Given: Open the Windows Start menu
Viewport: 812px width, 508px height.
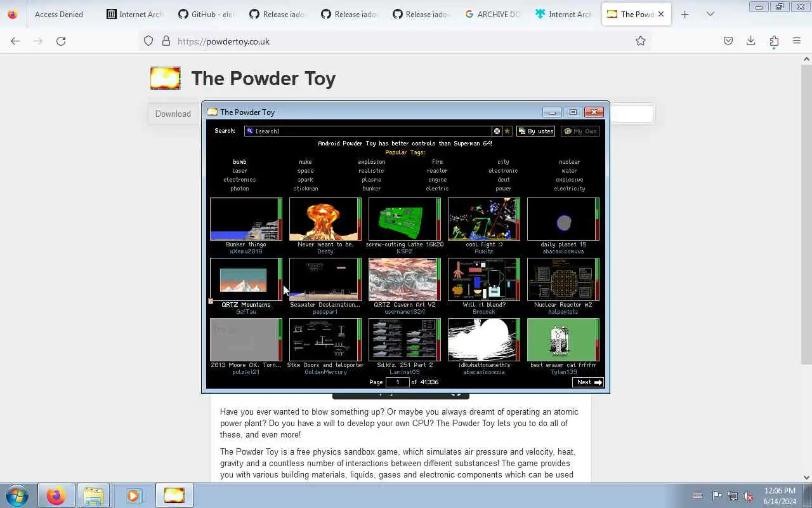Looking at the screenshot, I should point(16,495).
